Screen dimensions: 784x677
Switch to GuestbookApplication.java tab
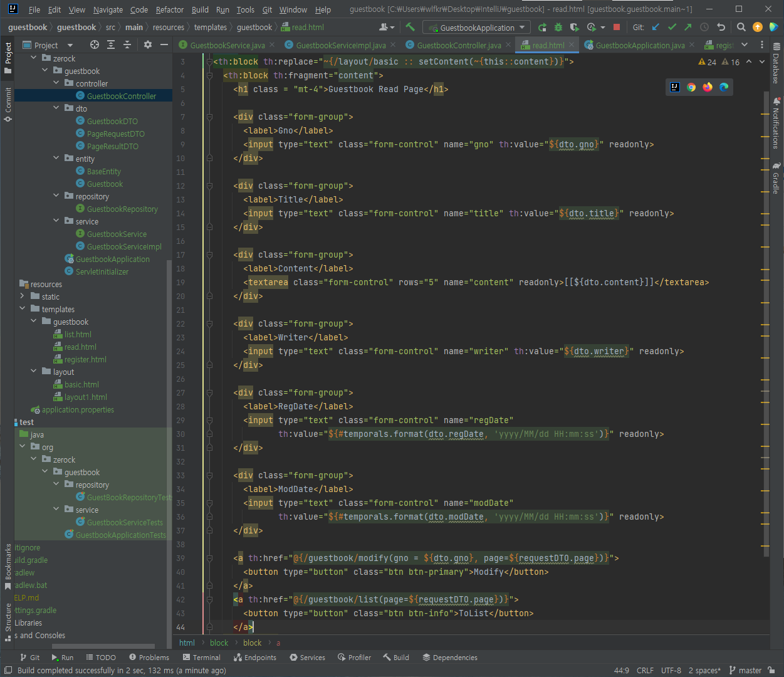(640, 45)
